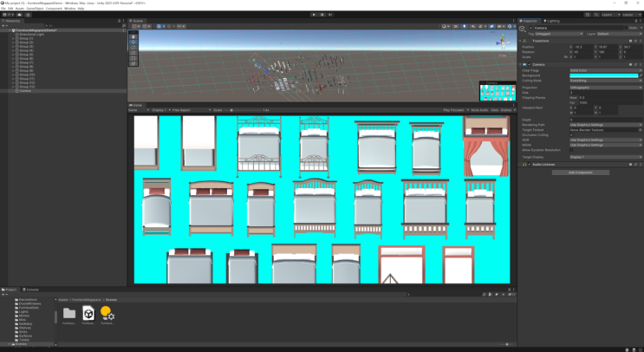644x352 pixels.
Task: Open the Projection dropdown
Action: click(x=606, y=88)
